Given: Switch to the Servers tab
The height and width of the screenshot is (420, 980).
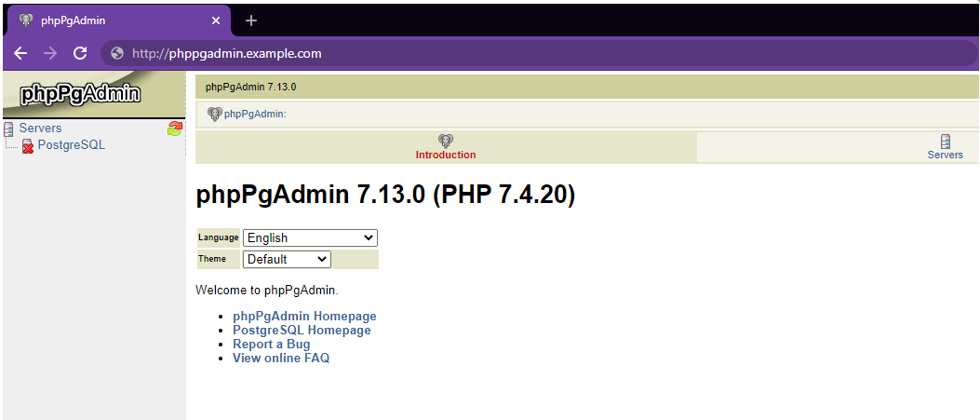Looking at the screenshot, I should tap(945, 155).
